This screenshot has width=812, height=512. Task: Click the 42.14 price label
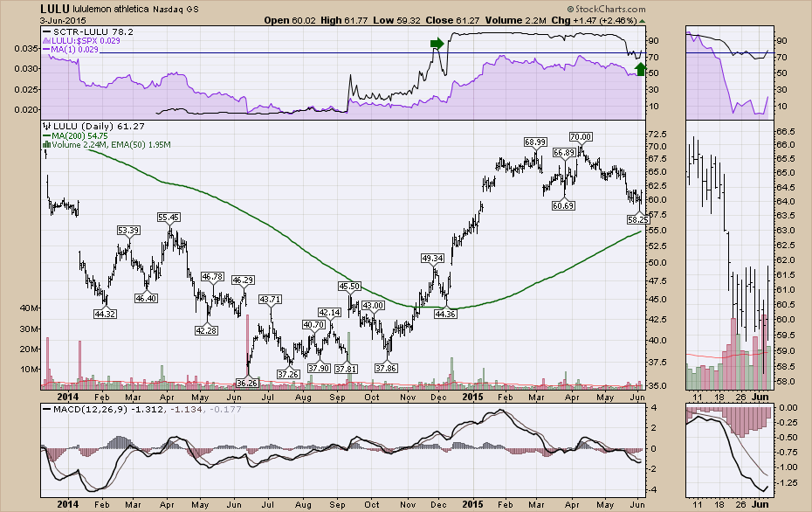pos(330,313)
